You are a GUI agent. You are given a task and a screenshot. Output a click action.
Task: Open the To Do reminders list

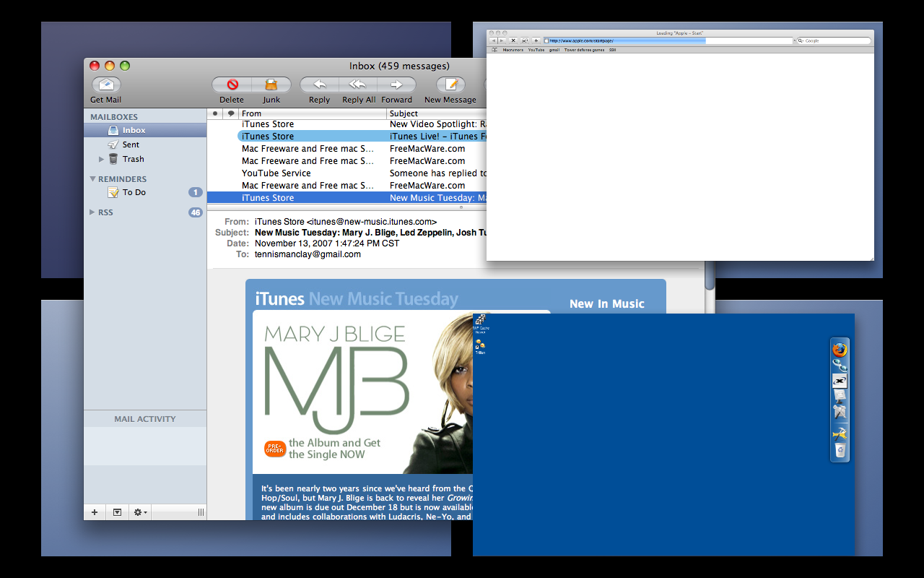145,192
